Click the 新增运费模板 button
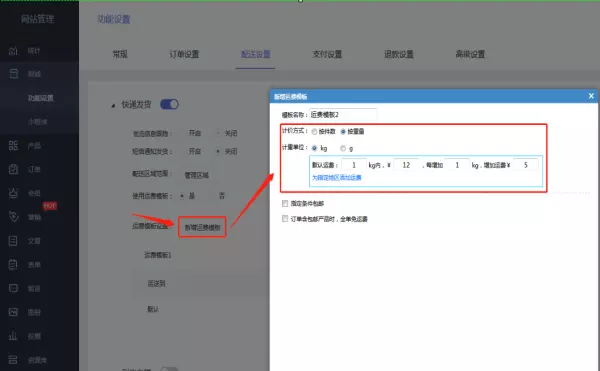This screenshot has width=600, height=371. click(202, 227)
